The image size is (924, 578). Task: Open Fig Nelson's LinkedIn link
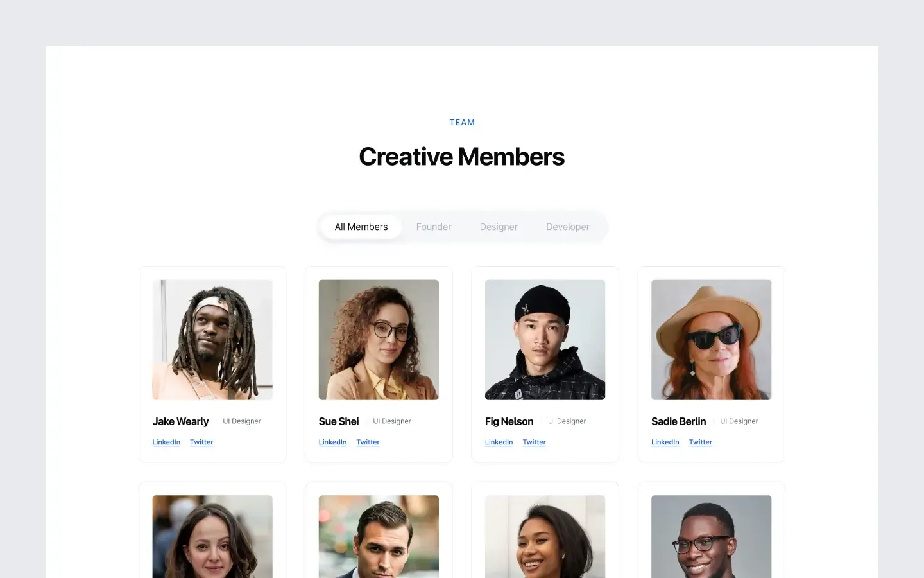coord(499,442)
